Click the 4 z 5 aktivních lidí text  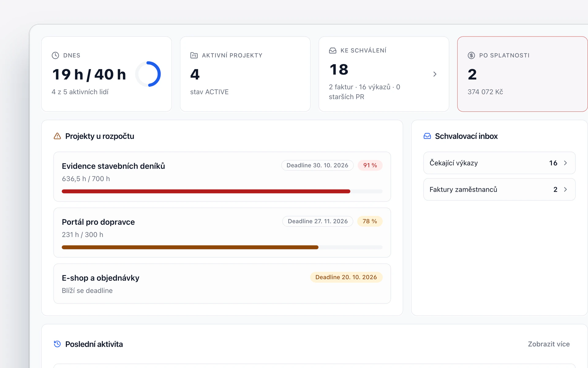(80, 92)
